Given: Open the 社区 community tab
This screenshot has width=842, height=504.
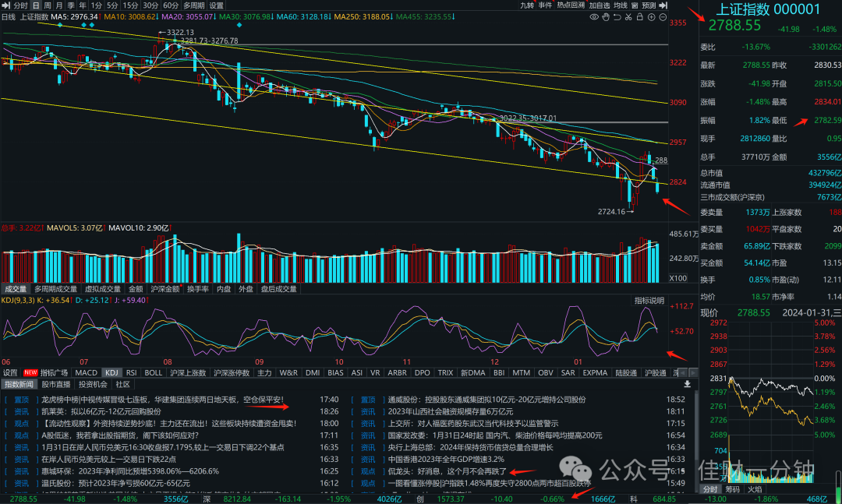Looking at the screenshot, I should point(123,384).
